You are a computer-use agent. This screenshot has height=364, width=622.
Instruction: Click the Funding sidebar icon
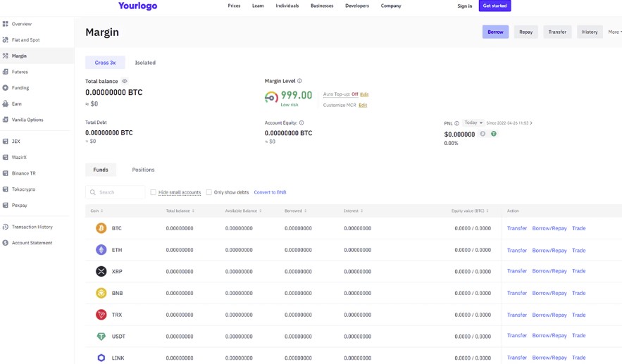pos(5,87)
